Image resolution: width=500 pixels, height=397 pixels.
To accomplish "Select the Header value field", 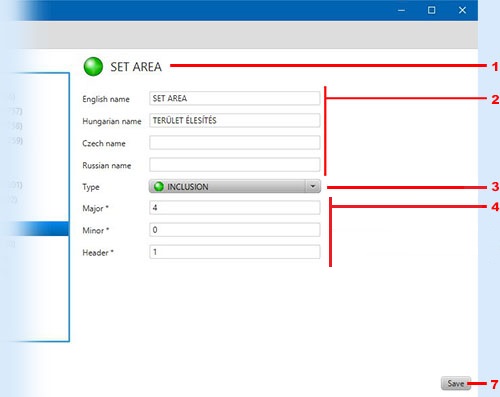I will coord(235,252).
